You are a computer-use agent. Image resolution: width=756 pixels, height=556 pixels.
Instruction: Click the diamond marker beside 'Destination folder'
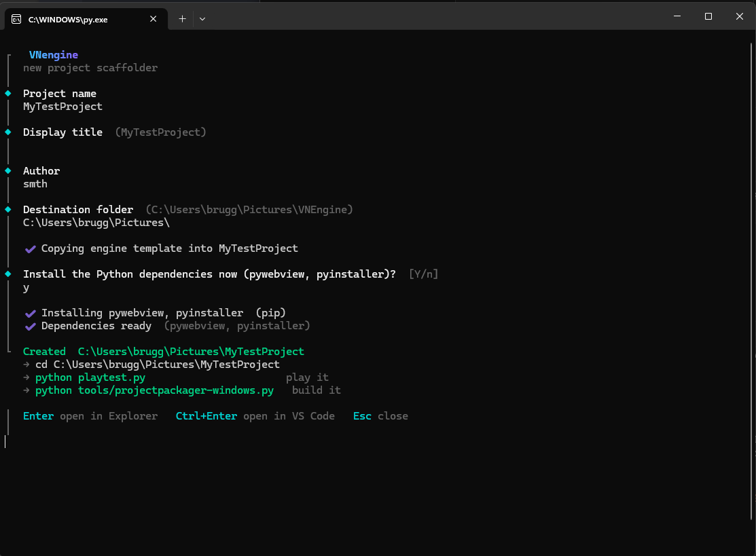pos(8,210)
